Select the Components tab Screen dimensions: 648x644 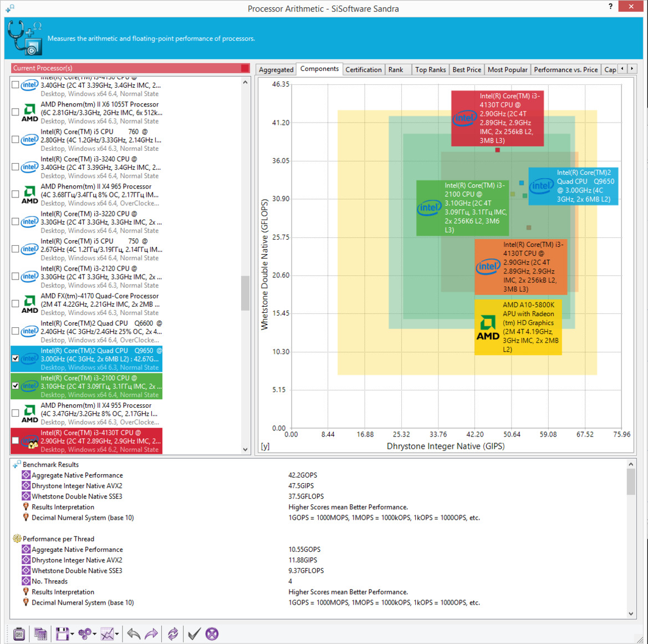pos(319,69)
